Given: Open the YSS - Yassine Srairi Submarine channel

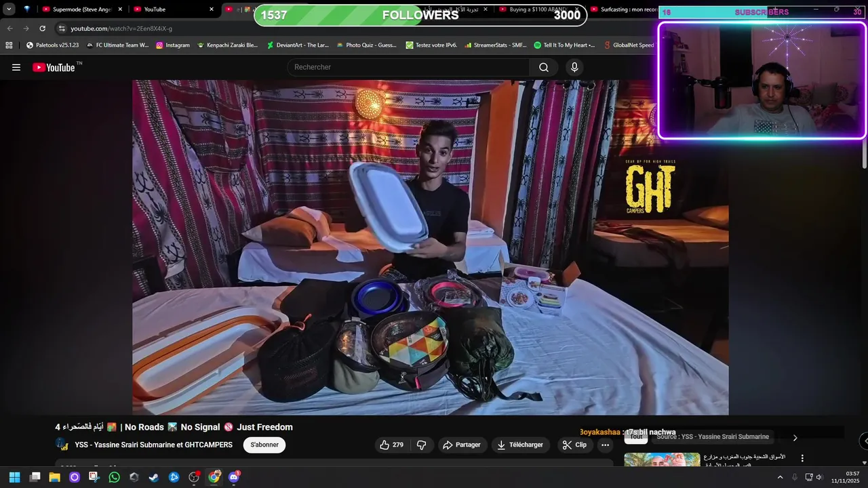Looking at the screenshot, I should 153,445.
